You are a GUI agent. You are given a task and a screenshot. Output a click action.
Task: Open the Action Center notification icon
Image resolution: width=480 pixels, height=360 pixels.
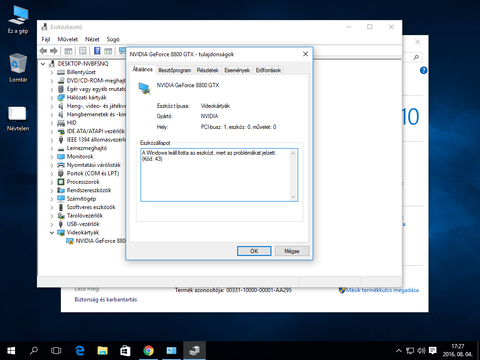[x=433, y=351]
